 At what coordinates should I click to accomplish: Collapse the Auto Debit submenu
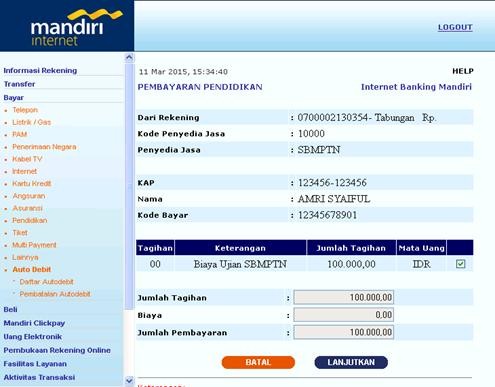click(x=32, y=269)
